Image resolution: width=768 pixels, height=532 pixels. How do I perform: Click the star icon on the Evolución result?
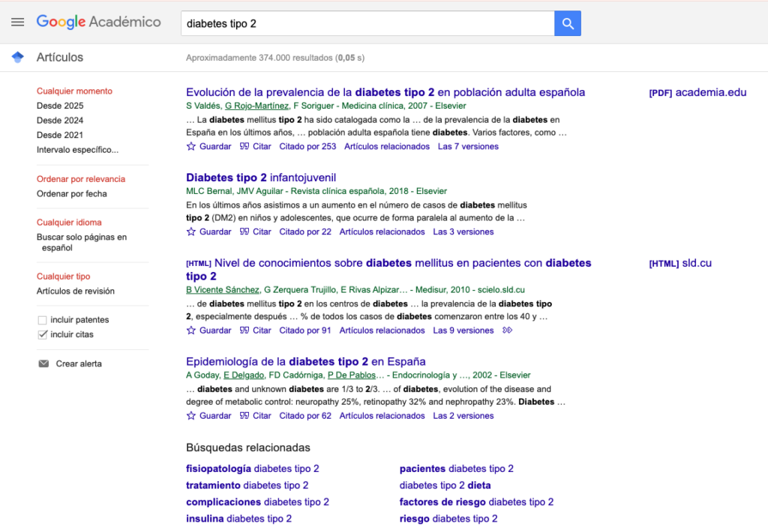click(x=190, y=146)
